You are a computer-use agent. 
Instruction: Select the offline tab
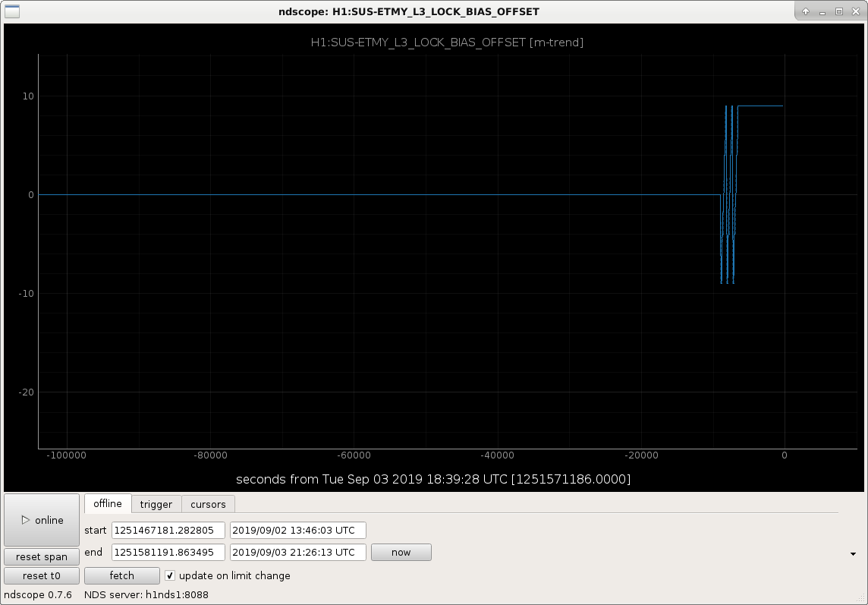(x=108, y=503)
